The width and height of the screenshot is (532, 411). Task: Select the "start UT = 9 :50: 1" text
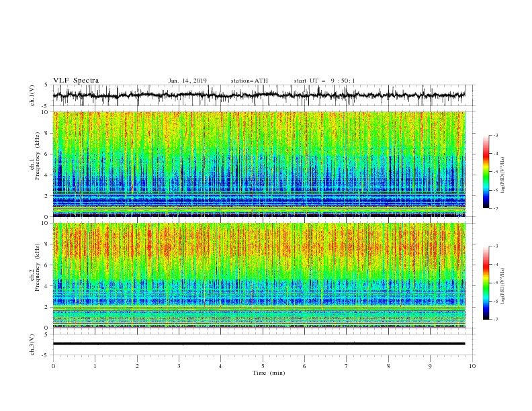coord(324,81)
